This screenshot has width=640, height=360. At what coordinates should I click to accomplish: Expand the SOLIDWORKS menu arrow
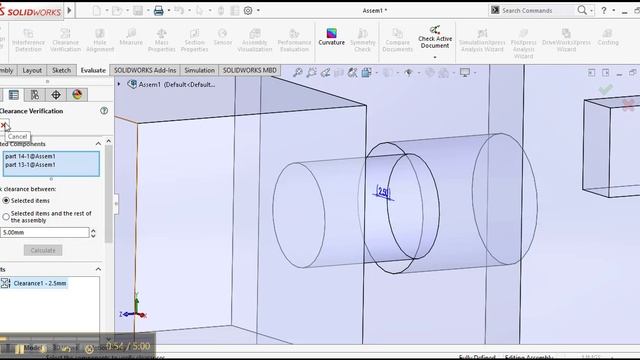pyautogui.click(x=69, y=10)
